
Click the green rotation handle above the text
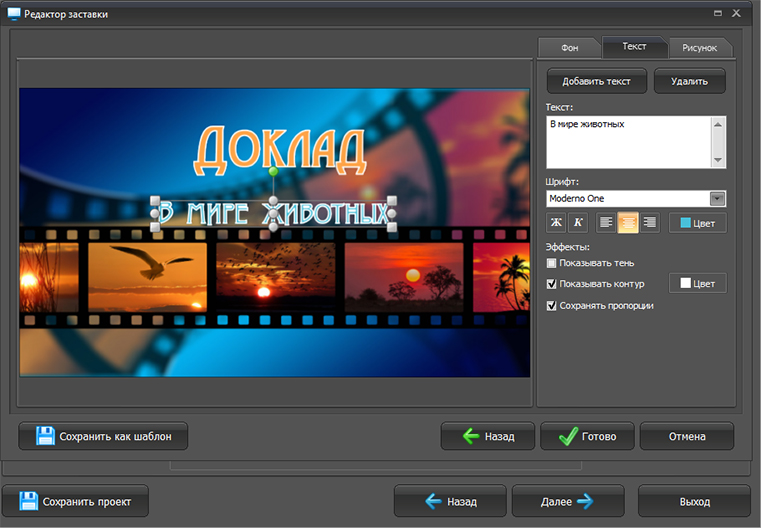point(273,172)
